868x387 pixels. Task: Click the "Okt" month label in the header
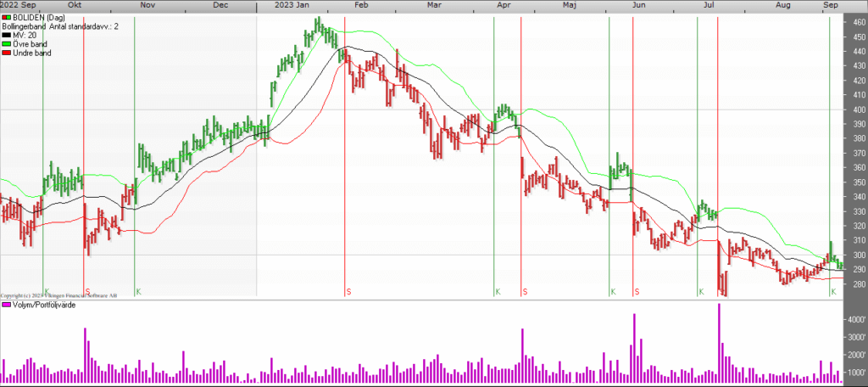[76, 5]
